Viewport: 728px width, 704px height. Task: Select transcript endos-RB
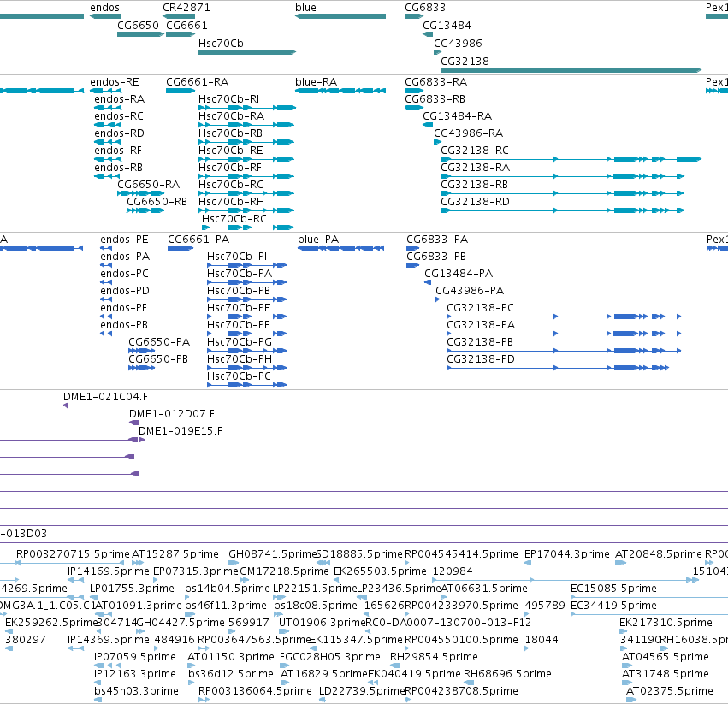[x=118, y=167]
